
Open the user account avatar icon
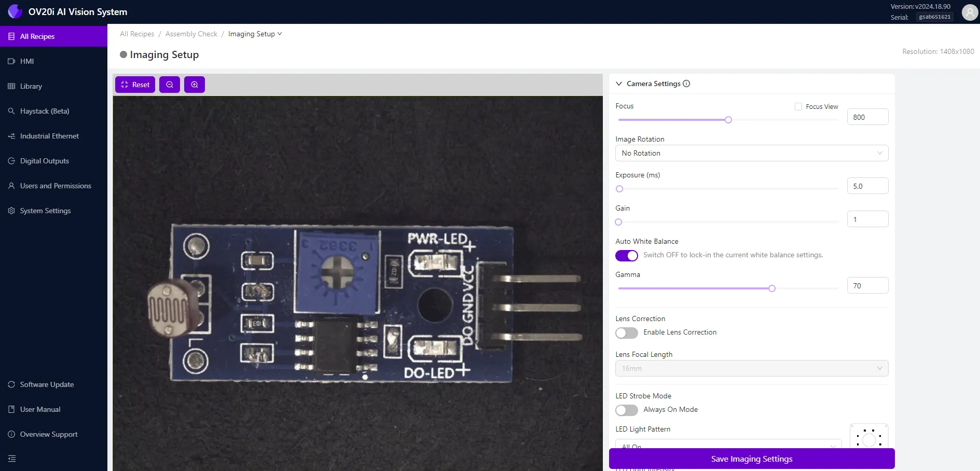click(x=970, y=12)
